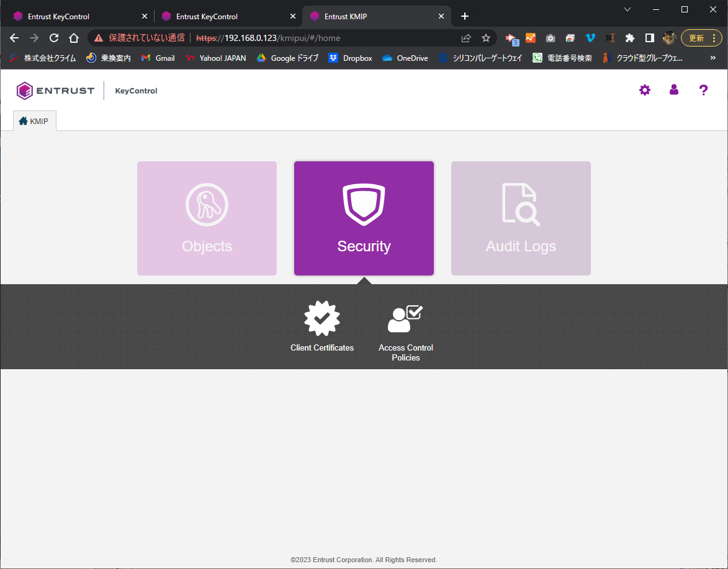Open the 乗換案内 bookmark
This screenshot has width=728, height=569.
(109, 58)
